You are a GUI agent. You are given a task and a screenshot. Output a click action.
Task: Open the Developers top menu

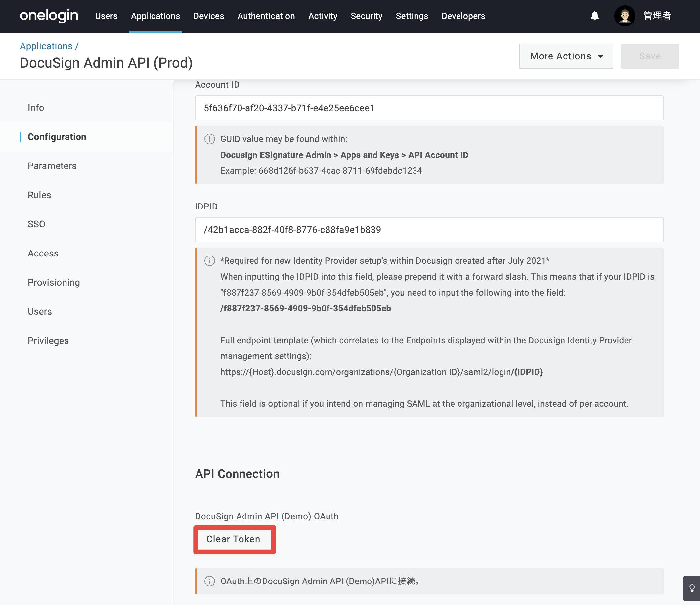coord(463,16)
